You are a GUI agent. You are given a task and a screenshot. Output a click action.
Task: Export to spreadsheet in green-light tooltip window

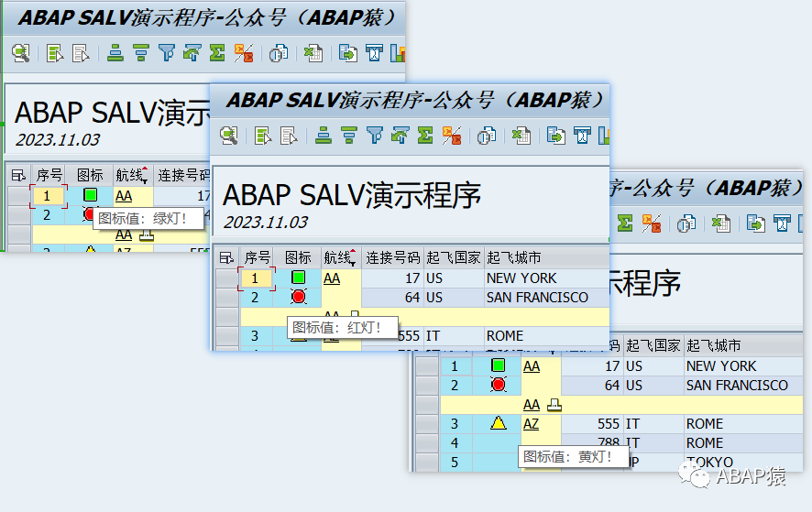pos(313,53)
